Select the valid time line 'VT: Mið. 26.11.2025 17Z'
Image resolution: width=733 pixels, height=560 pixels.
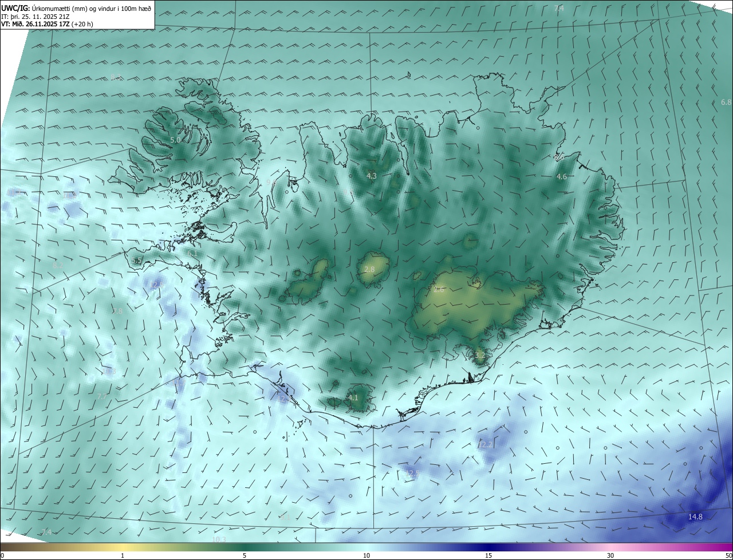click(x=35, y=24)
